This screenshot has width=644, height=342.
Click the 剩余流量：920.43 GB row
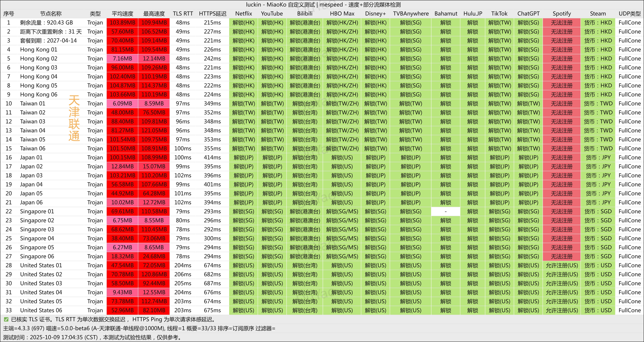point(46,22)
